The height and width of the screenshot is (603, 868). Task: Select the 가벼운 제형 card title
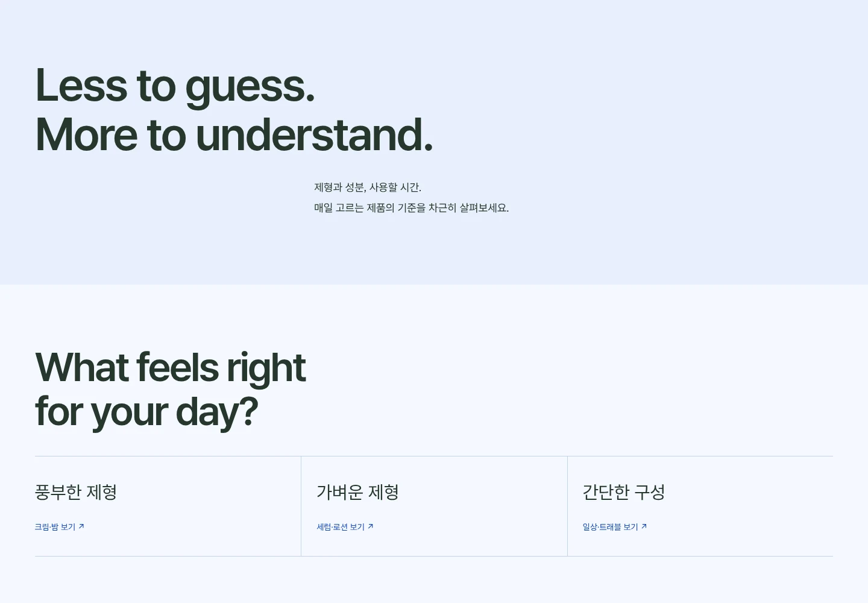(357, 492)
